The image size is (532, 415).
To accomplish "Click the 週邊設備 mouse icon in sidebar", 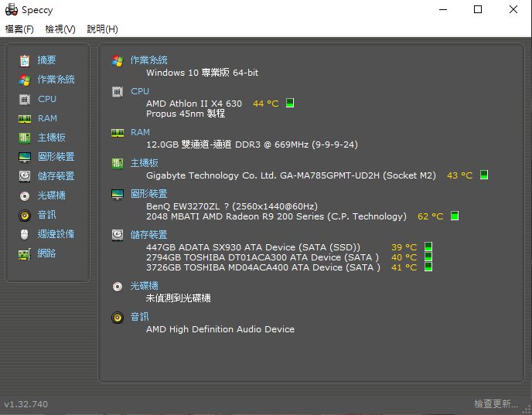I will 25,235.
